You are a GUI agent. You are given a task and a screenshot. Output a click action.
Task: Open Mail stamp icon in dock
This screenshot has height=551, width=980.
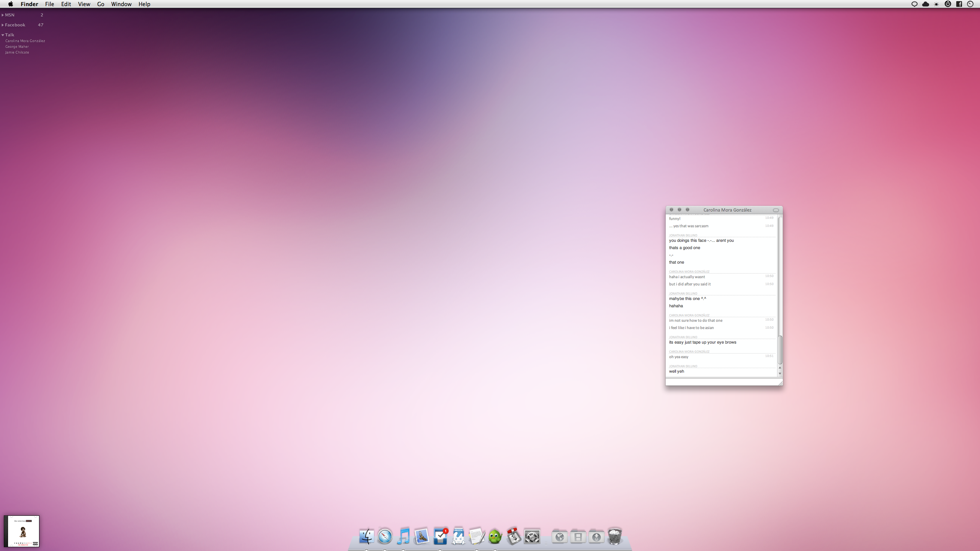pos(421,536)
